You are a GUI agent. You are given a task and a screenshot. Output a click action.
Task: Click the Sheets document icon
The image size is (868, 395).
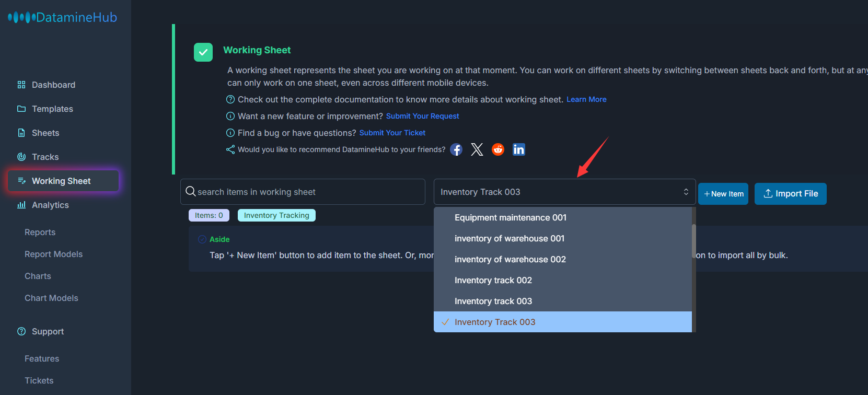click(x=21, y=133)
